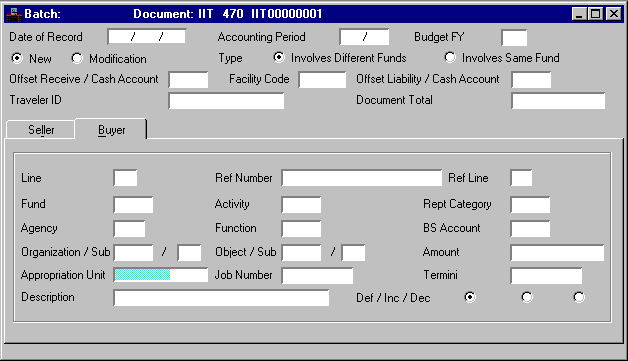Click the Object code field
628x361 pixels.
[301, 253]
